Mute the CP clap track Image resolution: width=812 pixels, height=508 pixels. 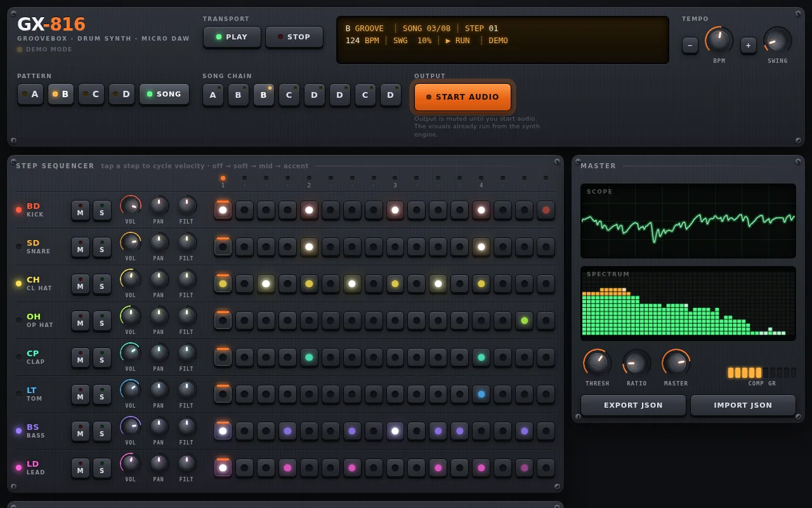coord(81,358)
